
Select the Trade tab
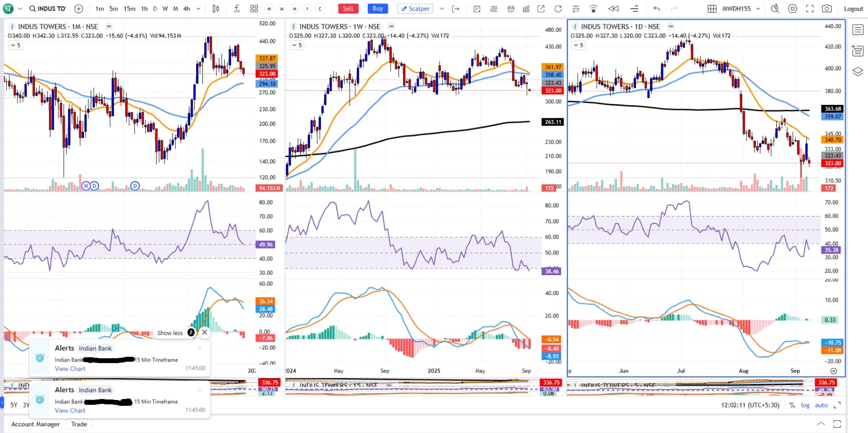coord(79,424)
